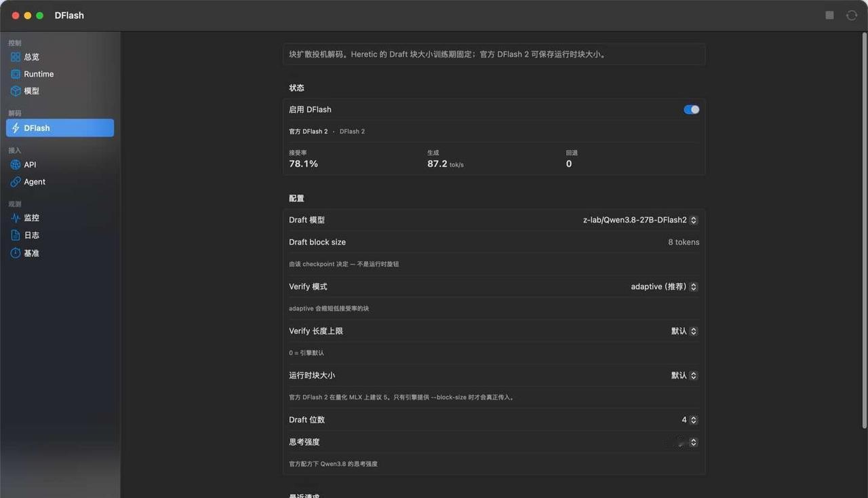Click the hint '0 = 引擎默认'
Viewport: 868px width, 498px height.
pyautogui.click(x=307, y=353)
